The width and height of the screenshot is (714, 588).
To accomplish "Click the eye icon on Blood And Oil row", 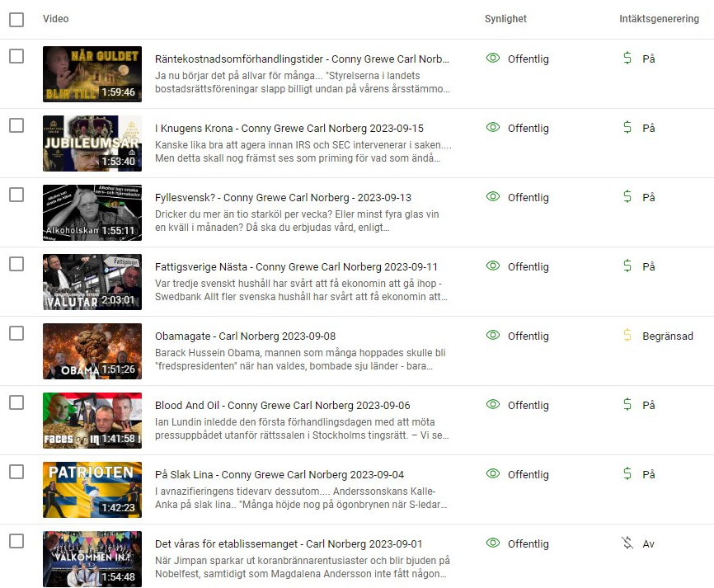I will (x=493, y=405).
